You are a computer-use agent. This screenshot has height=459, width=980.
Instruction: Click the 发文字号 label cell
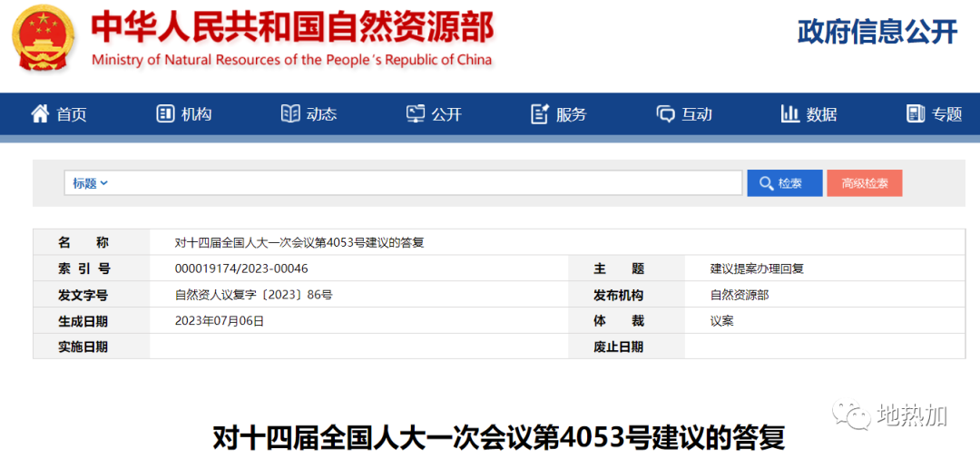92,295
